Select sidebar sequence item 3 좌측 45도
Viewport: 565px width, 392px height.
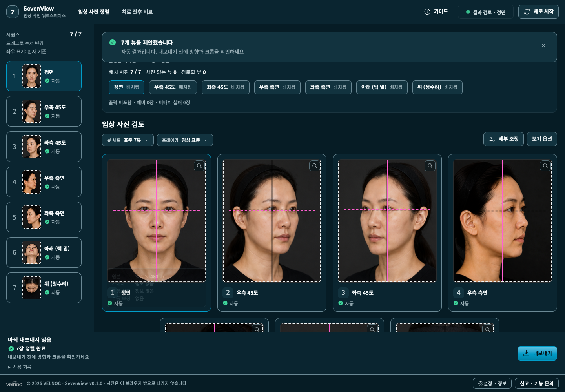pos(44,147)
